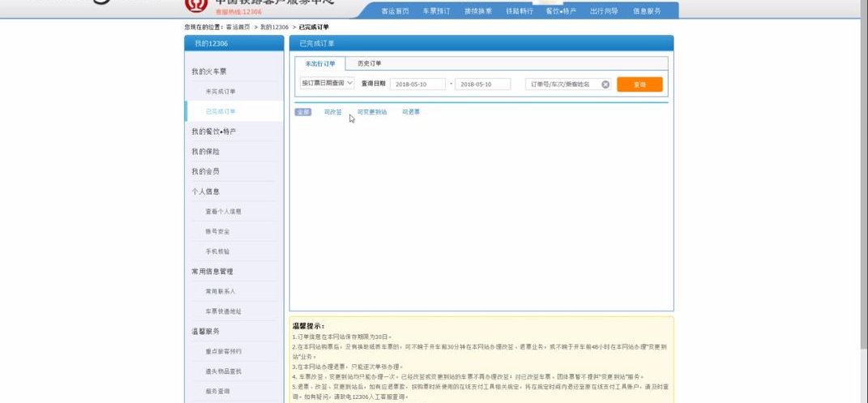Click the 已完成订单 panel header
Viewport: 868px width, 403px height.
click(481, 43)
